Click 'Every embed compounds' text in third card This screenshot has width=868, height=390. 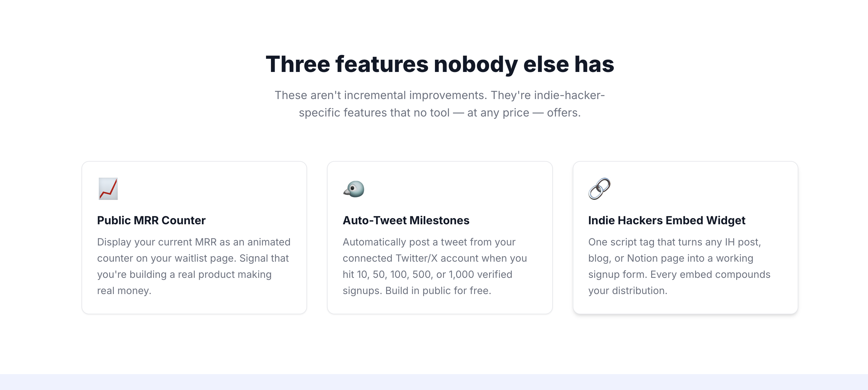pos(710,274)
